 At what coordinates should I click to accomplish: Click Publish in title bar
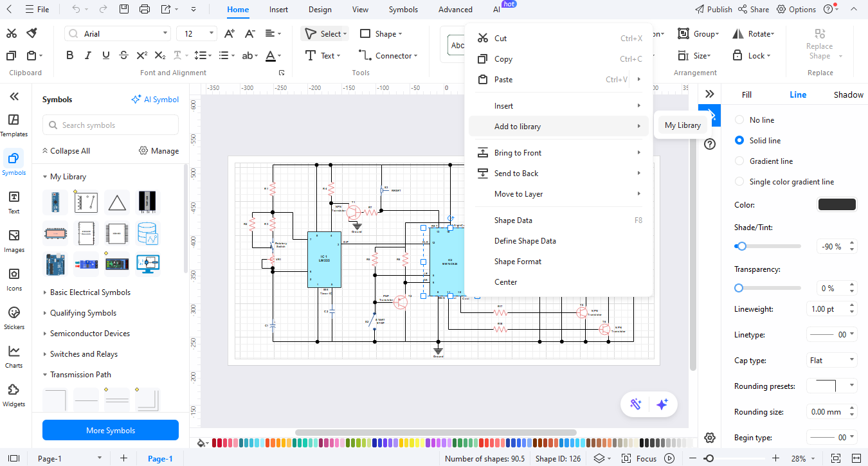tap(714, 10)
